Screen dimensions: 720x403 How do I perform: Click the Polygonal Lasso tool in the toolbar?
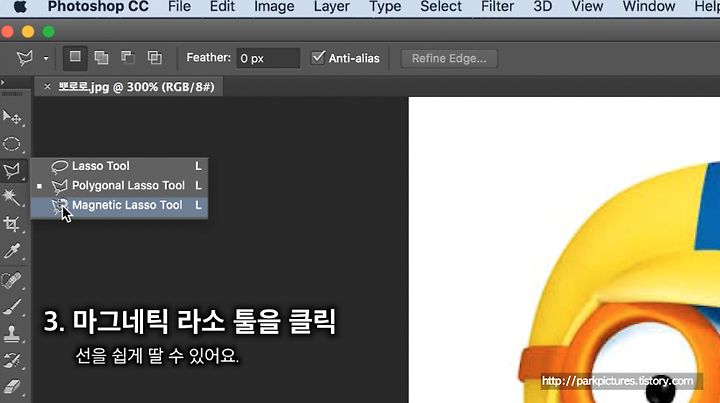click(12, 171)
